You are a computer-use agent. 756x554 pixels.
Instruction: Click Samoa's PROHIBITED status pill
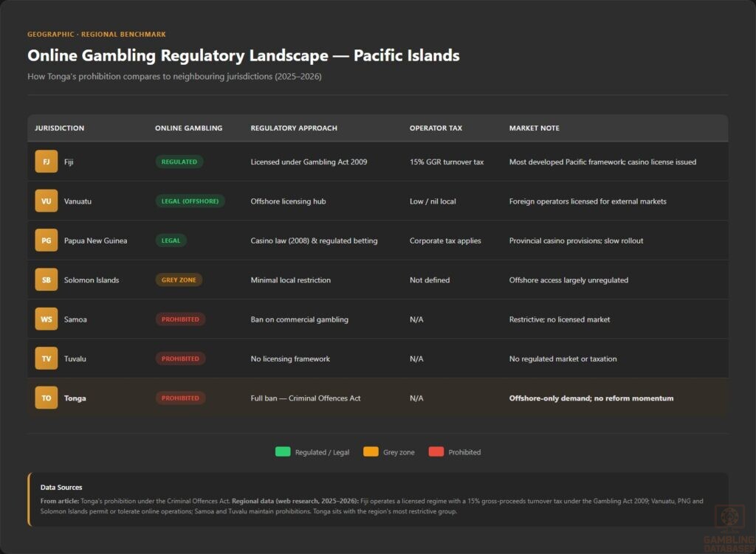coord(180,319)
